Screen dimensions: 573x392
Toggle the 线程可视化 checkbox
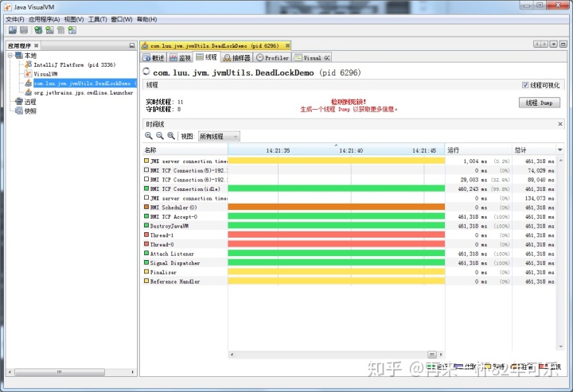[525, 85]
